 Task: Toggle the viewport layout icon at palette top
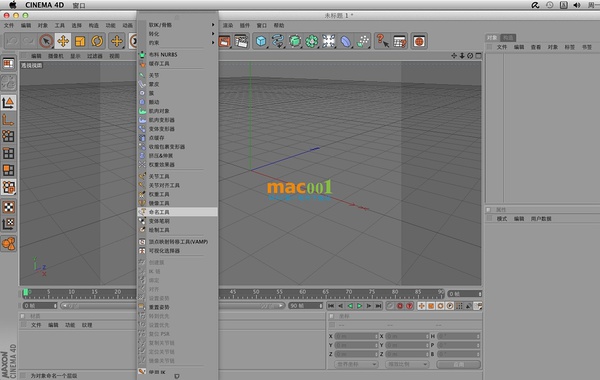tap(8, 64)
